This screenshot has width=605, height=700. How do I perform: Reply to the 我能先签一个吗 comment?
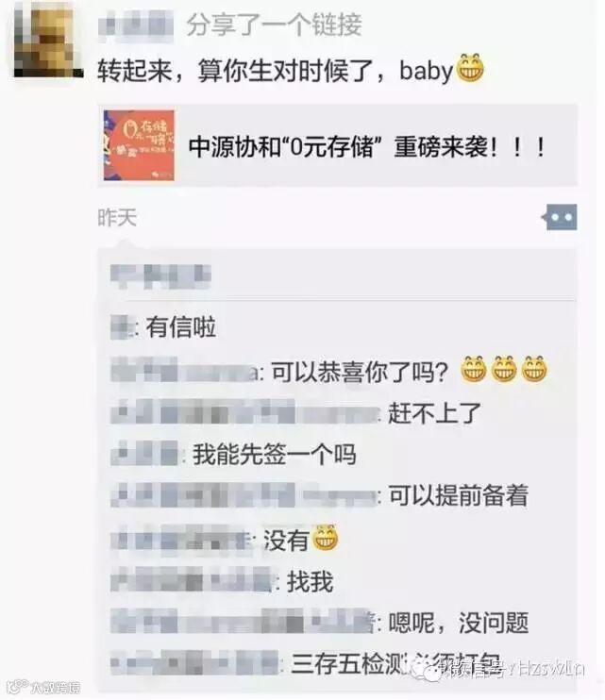click(233, 455)
